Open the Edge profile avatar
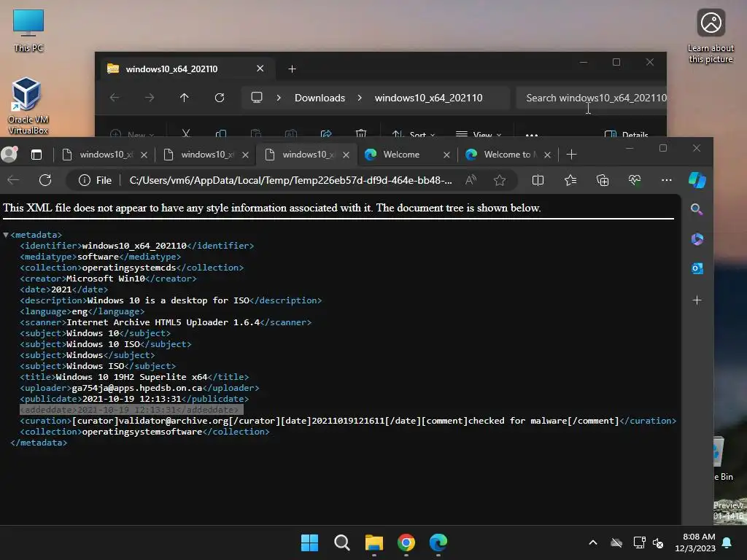Viewport: 747px width, 560px height. point(9,155)
